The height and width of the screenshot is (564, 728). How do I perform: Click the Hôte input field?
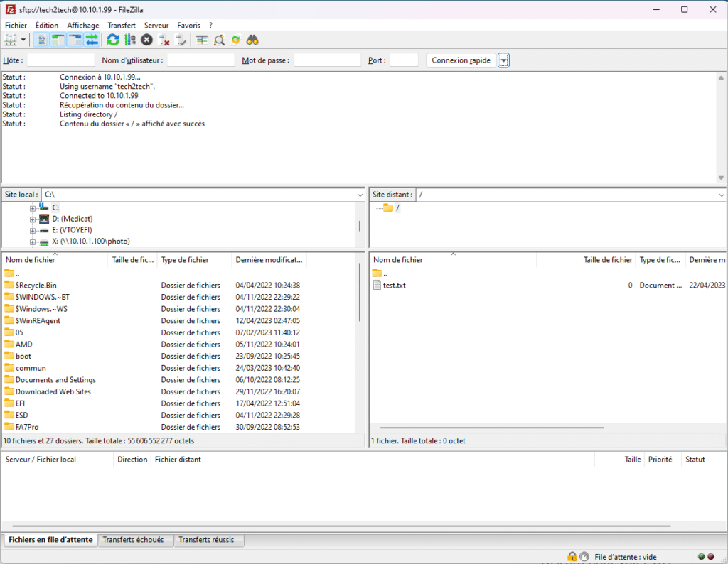pyautogui.click(x=61, y=60)
